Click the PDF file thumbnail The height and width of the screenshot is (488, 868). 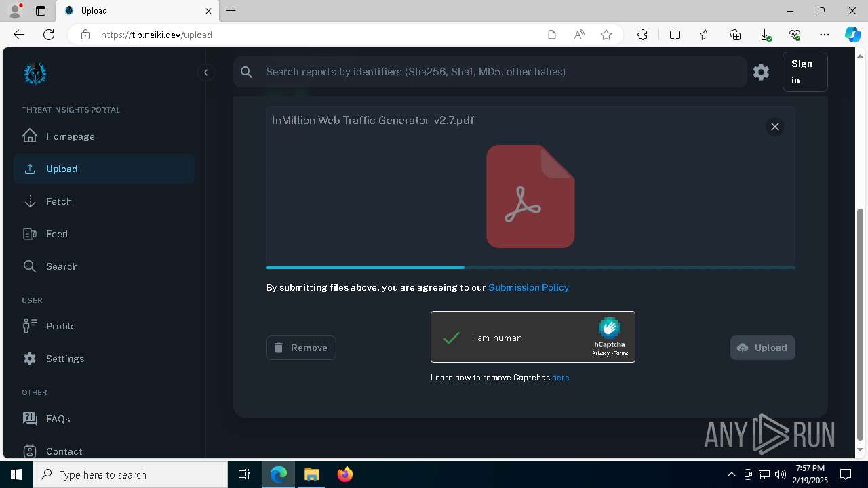(530, 197)
